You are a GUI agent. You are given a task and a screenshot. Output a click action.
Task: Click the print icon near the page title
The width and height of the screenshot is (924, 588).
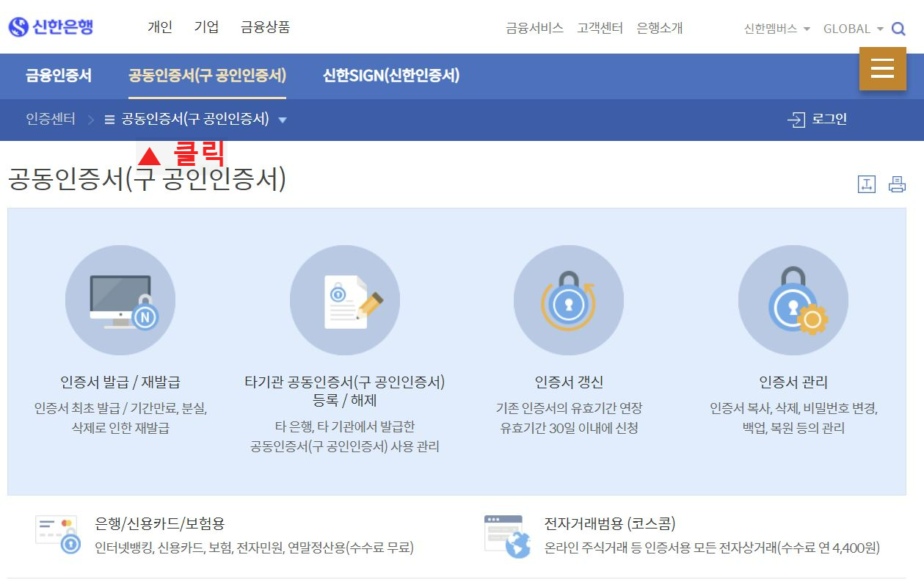click(897, 185)
